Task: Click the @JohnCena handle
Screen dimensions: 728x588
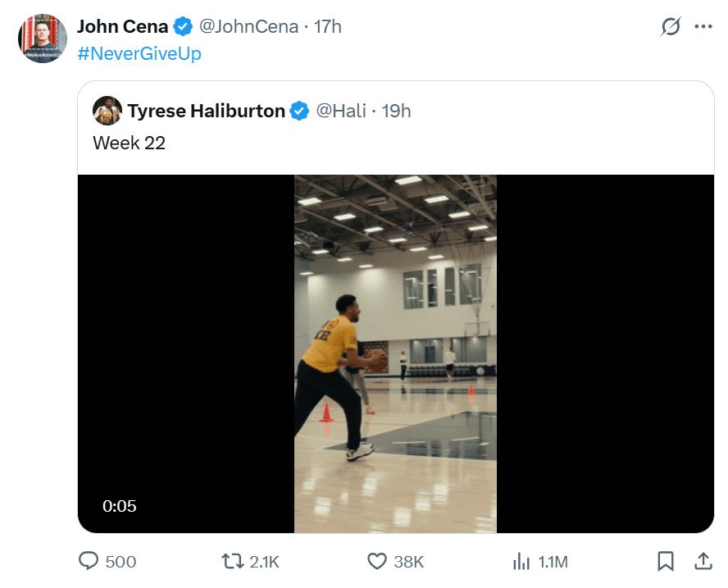Action: [248, 26]
